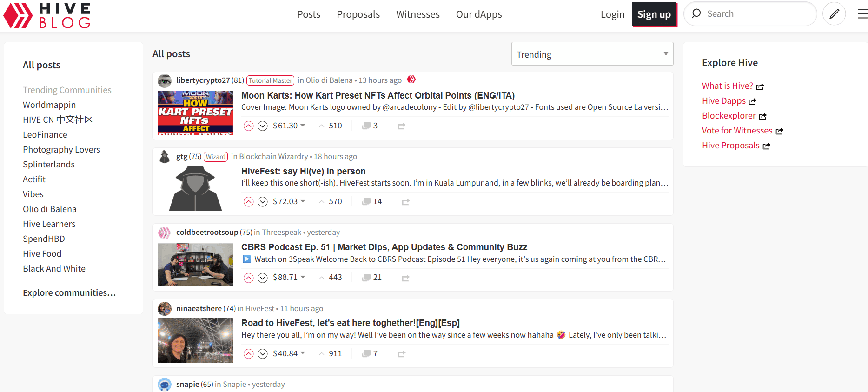Upvote the Moon Karts post
Image resolution: width=868 pixels, height=392 pixels.
point(249,126)
